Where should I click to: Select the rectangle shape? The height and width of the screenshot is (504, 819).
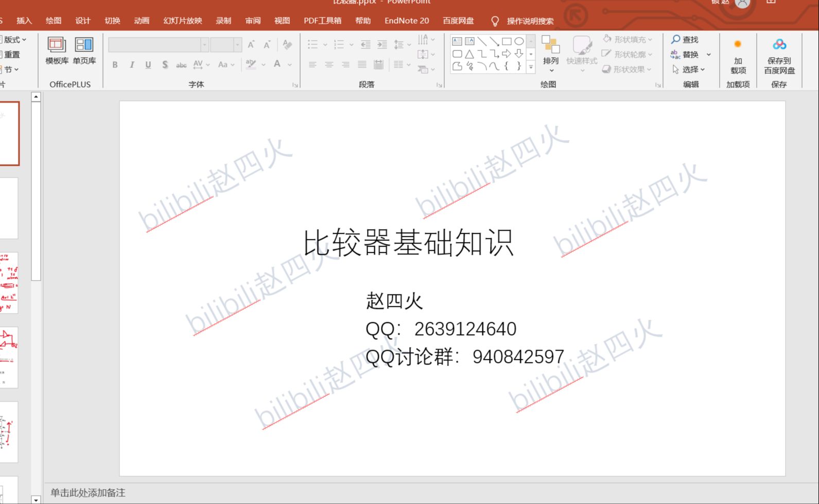pos(507,41)
